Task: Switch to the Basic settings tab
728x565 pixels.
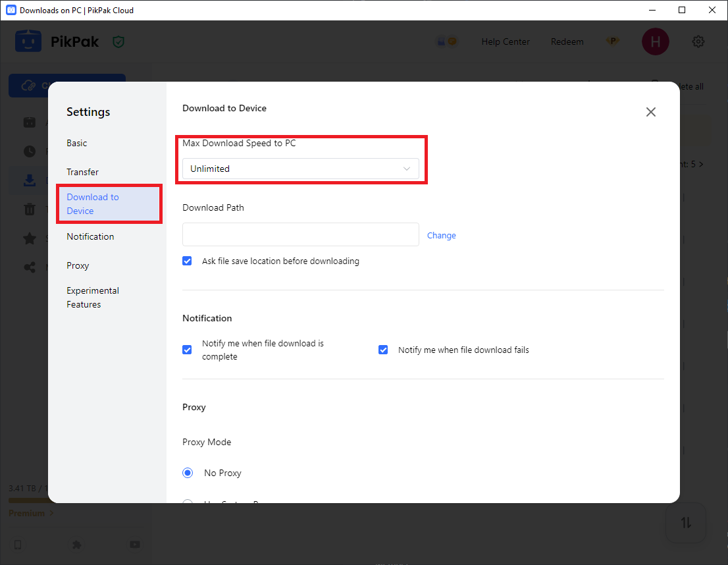Action: [77, 143]
